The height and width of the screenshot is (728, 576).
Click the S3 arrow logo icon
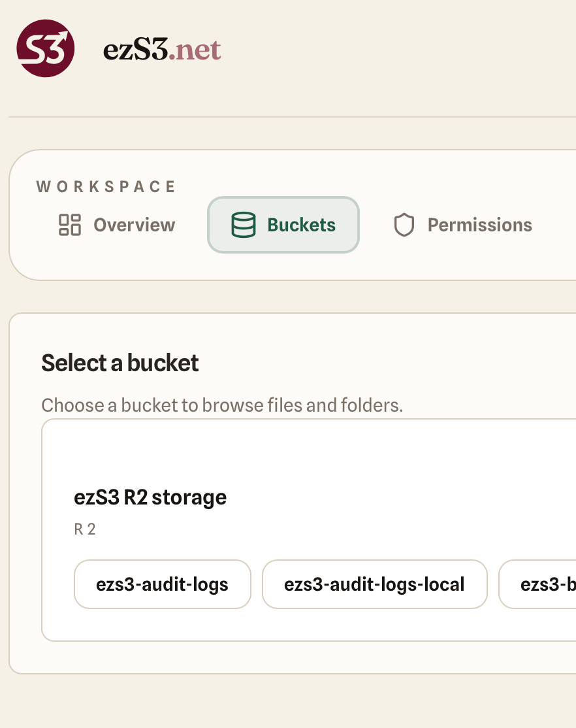click(45, 48)
